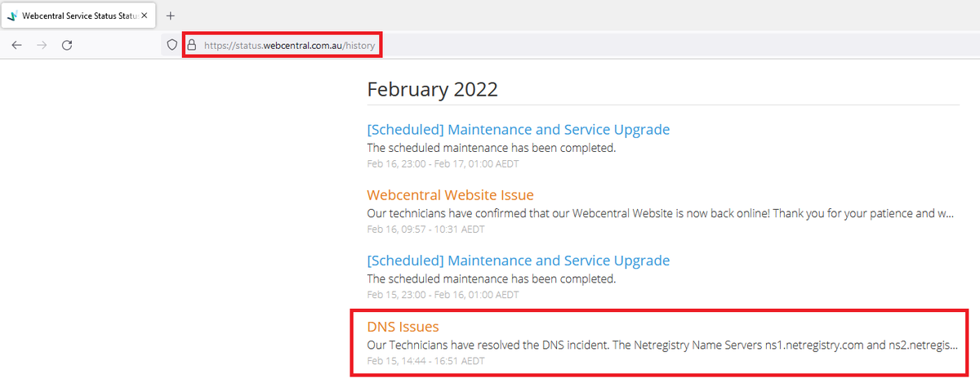The width and height of the screenshot is (980, 379).
Task: Open the Feb 16 Scheduled Maintenance link
Action: (519, 129)
